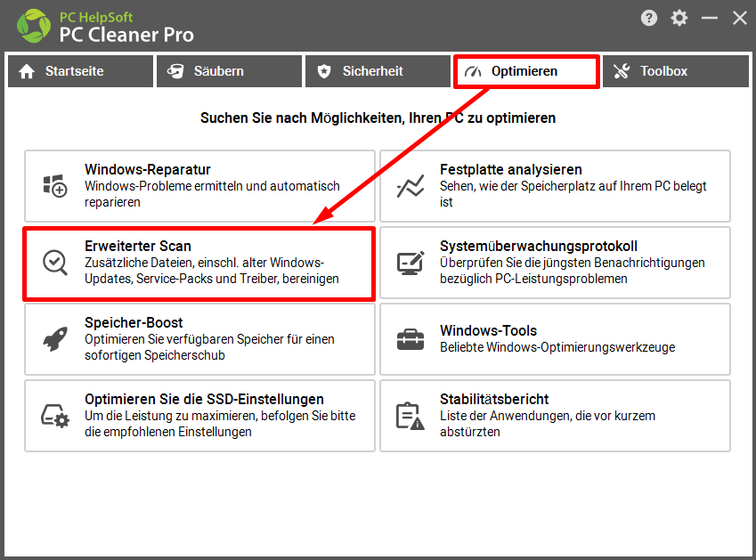Click the help question mark icon

649,19
